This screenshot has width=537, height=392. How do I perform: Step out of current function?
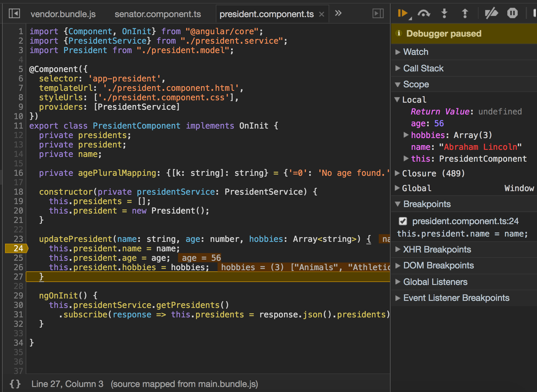pyautogui.click(x=465, y=13)
